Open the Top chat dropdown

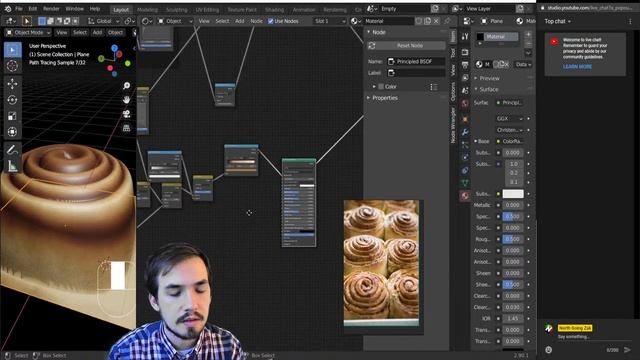[x=558, y=21]
